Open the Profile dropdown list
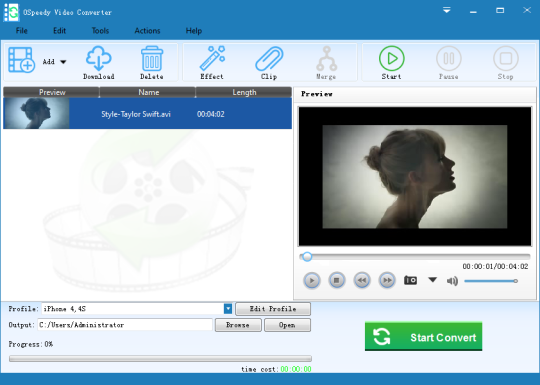 tap(228, 309)
